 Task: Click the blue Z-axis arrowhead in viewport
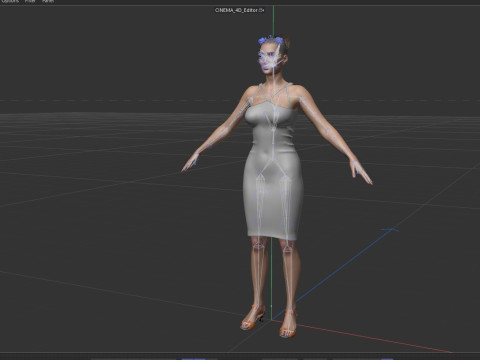[390, 230]
